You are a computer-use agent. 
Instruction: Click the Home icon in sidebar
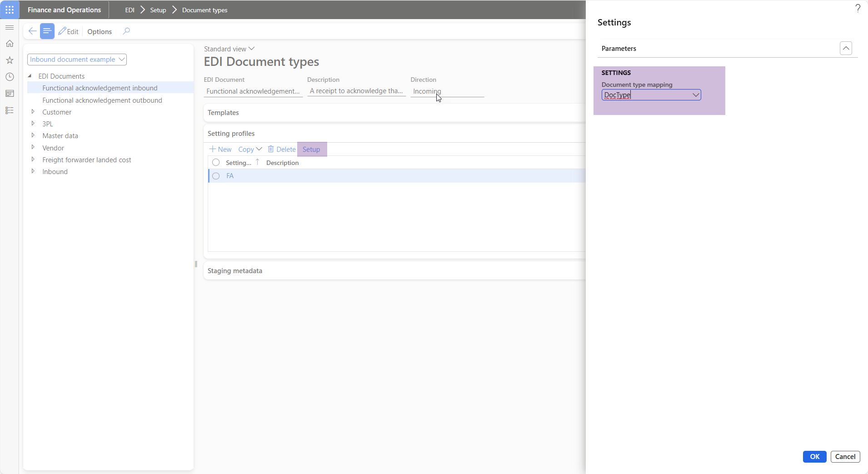(x=10, y=44)
